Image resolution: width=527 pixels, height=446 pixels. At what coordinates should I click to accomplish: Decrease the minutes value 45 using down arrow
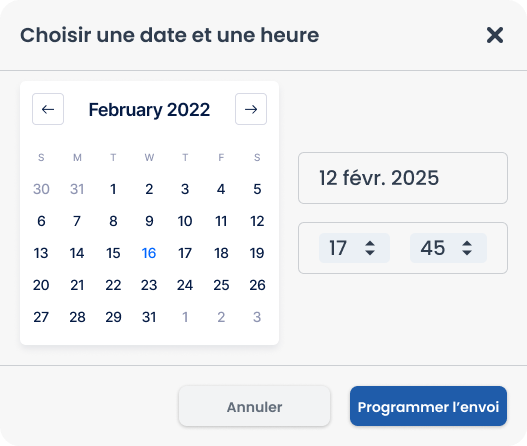click(467, 252)
